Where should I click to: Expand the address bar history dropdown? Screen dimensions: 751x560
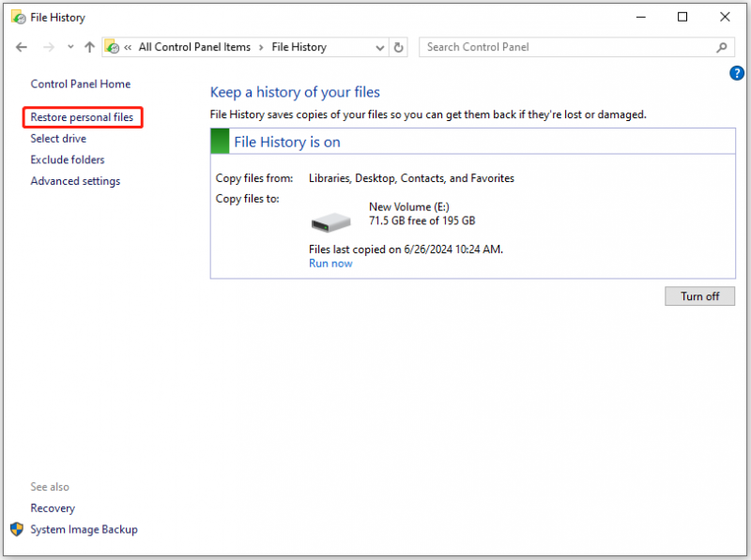coord(380,48)
